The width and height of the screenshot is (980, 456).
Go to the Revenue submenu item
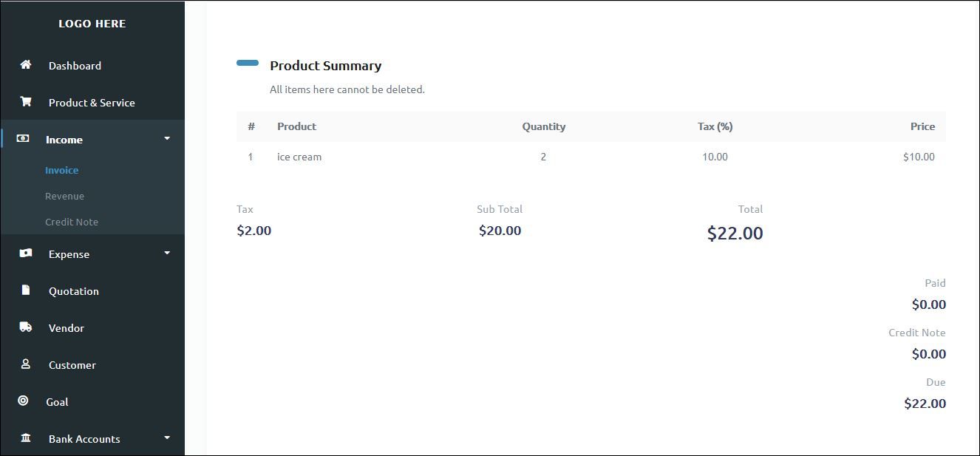pos(64,196)
